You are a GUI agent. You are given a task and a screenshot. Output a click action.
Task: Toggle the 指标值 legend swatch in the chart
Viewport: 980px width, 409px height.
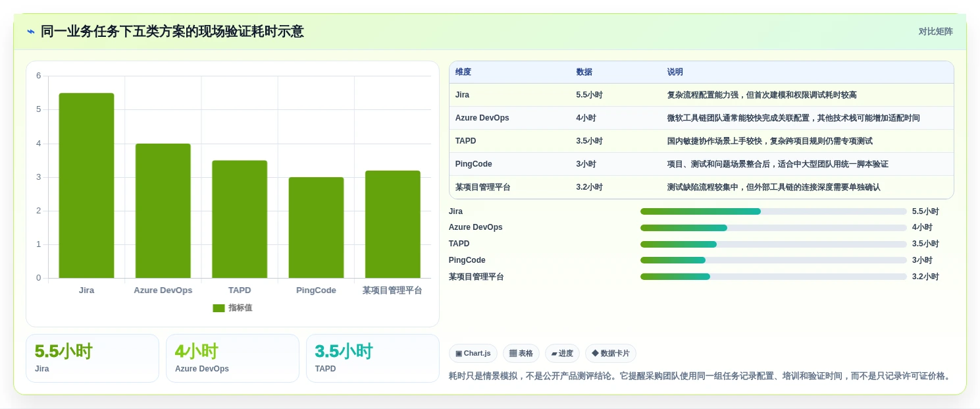click(x=219, y=308)
